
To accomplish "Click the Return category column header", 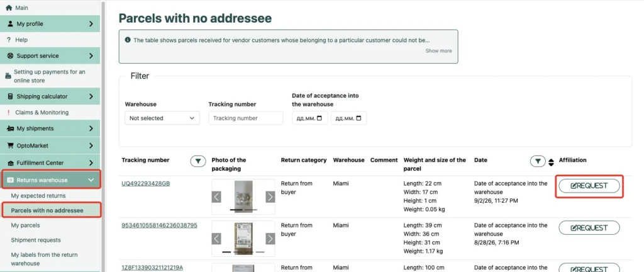I will (304, 160).
